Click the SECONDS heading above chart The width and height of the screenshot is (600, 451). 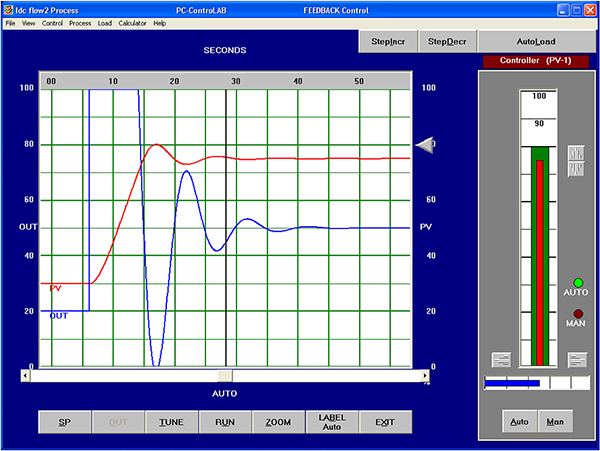225,50
